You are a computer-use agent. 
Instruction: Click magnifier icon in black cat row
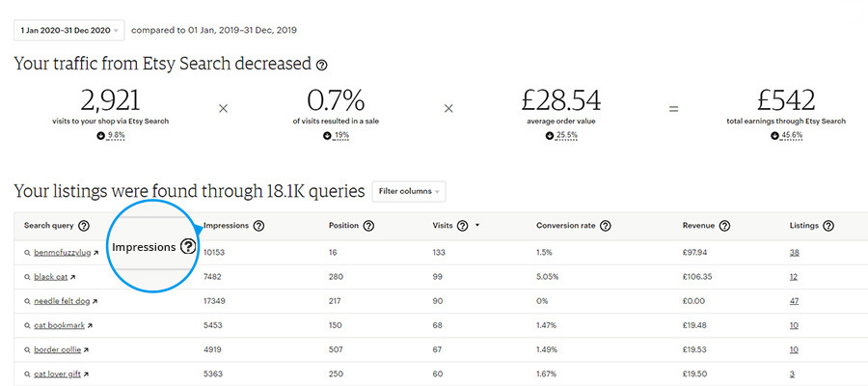click(27, 277)
